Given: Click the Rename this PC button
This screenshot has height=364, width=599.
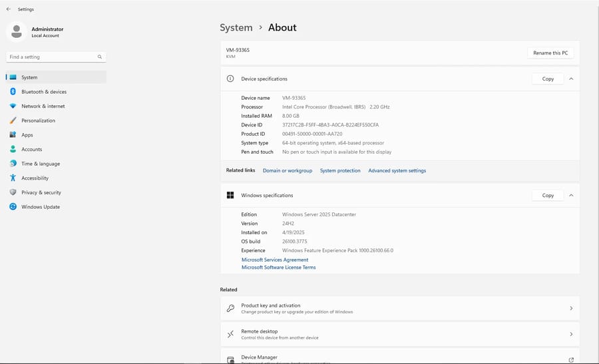Looking at the screenshot, I should (550, 53).
